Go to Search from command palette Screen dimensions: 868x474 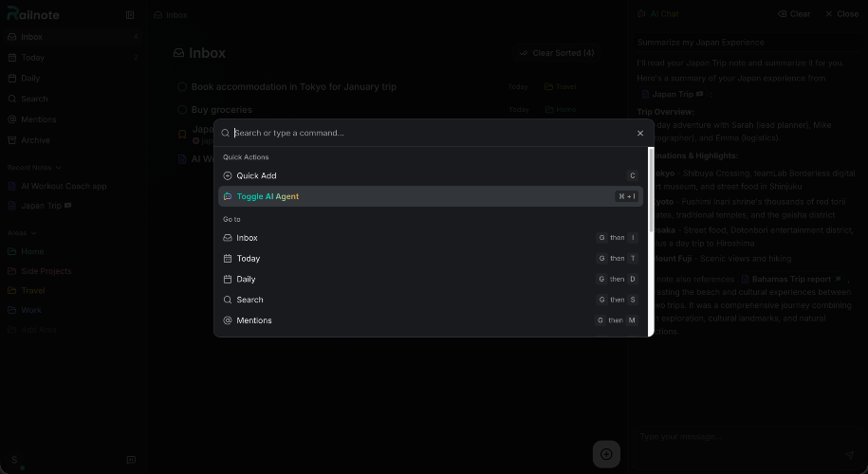430,300
